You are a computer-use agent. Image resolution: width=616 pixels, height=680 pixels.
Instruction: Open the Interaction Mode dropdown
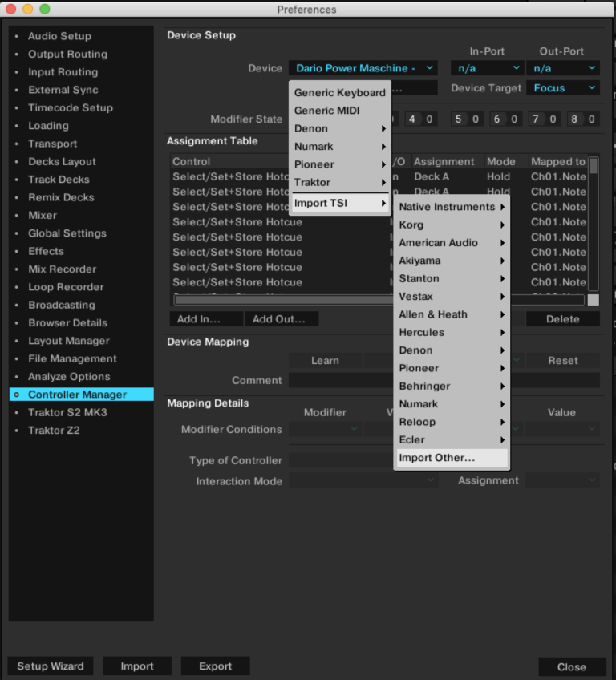click(363, 480)
